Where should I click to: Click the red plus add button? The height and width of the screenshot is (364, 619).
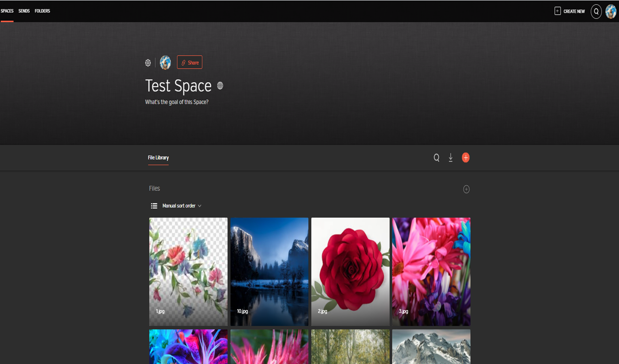466,158
